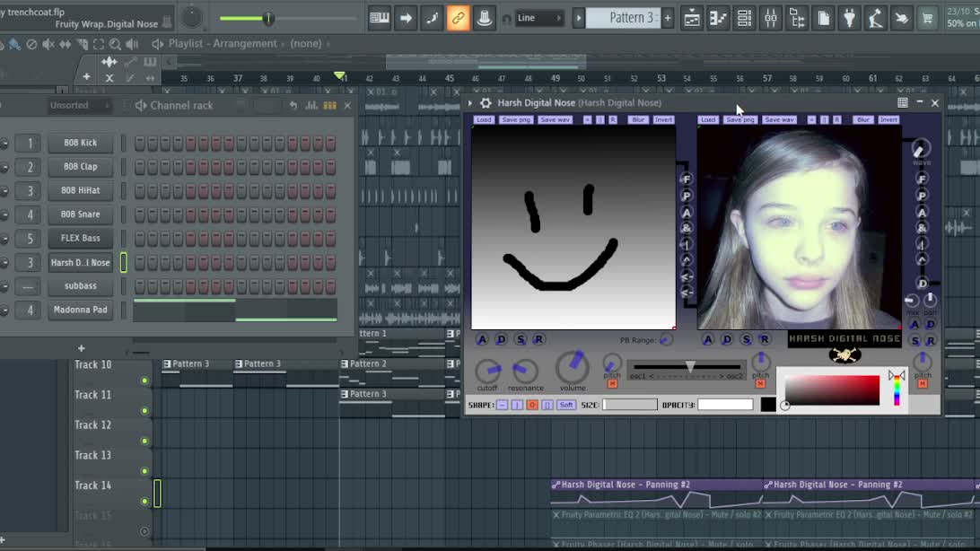
Task: Open the Mixer from the top toolbar
Action: [x=770, y=18]
